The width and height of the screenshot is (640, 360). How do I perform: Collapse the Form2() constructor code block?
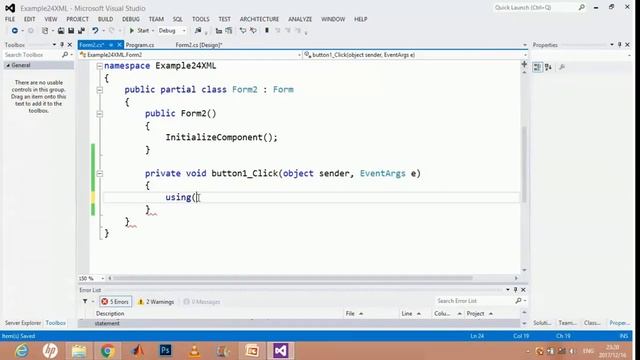pos(100,114)
